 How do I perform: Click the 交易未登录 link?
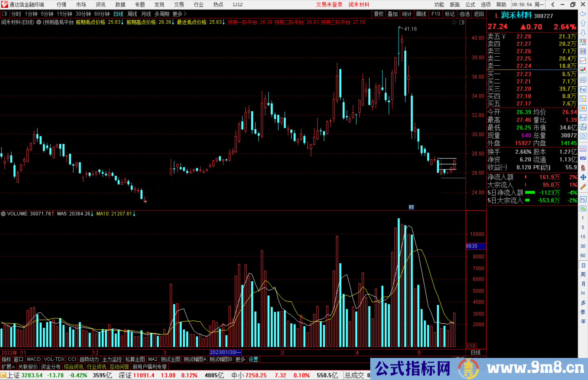click(329, 5)
